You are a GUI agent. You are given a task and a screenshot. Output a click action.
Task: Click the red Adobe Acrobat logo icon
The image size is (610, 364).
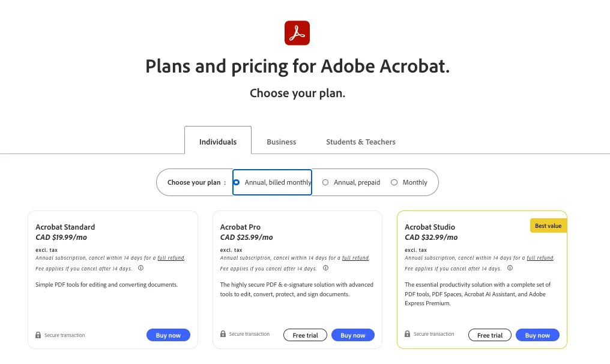pyautogui.click(x=297, y=33)
